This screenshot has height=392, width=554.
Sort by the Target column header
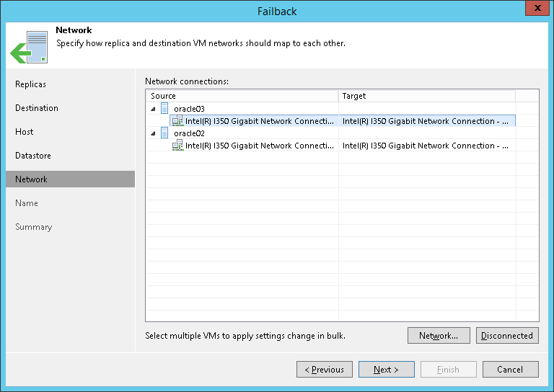(x=427, y=96)
